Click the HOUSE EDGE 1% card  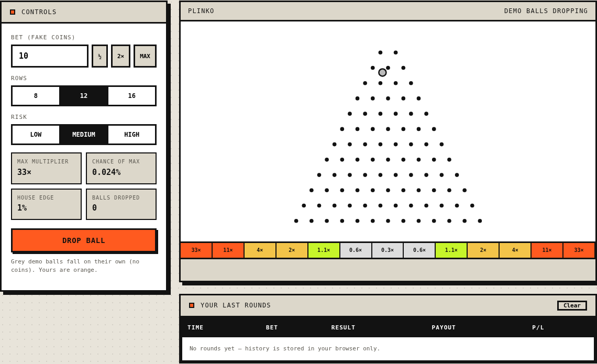click(47, 204)
